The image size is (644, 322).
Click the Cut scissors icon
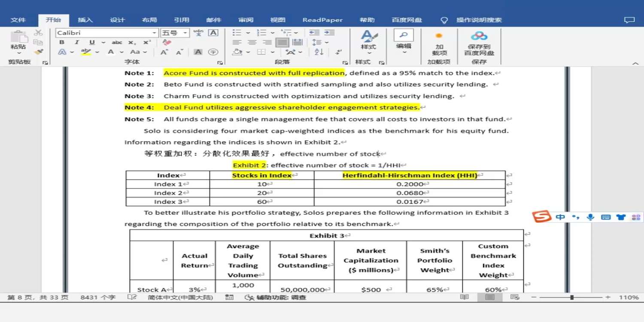[x=39, y=33]
